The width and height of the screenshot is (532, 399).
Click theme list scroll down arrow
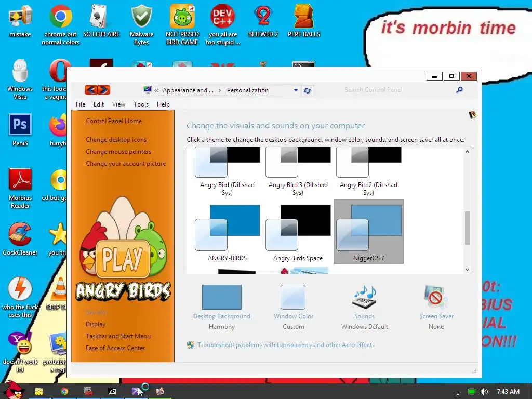pyautogui.click(x=467, y=270)
